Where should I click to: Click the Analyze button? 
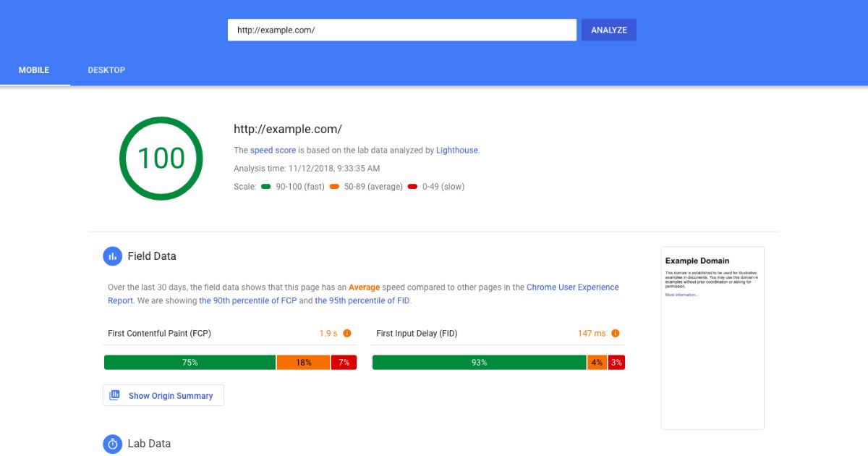(609, 30)
